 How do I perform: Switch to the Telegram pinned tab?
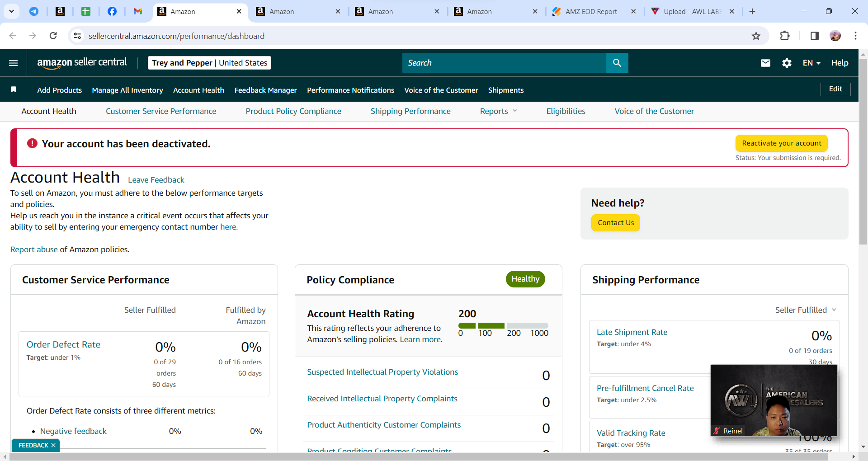pos(34,11)
